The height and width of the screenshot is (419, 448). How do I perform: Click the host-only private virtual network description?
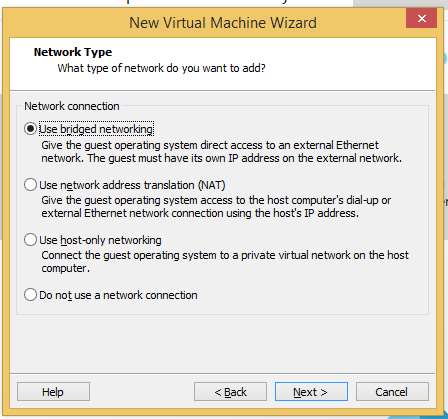pos(225,262)
